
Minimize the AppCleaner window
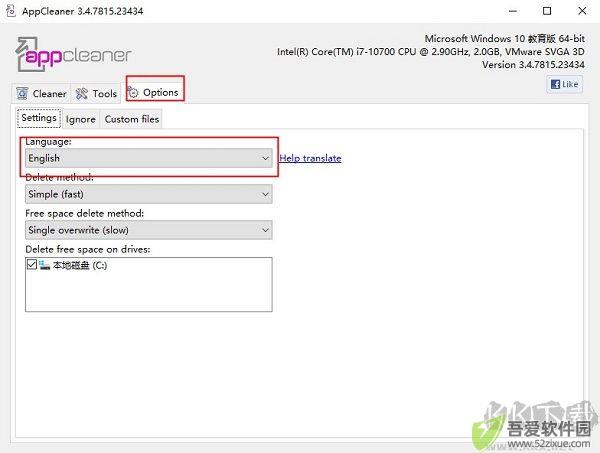(513, 11)
